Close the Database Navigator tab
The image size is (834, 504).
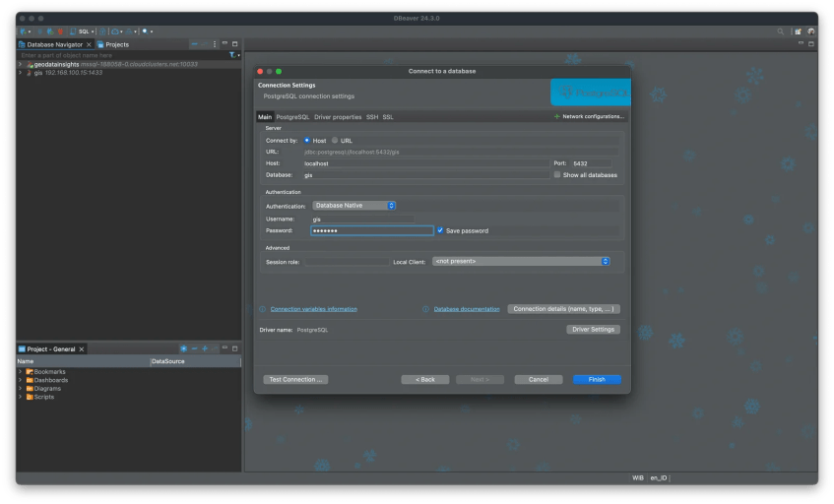[89, 44]
